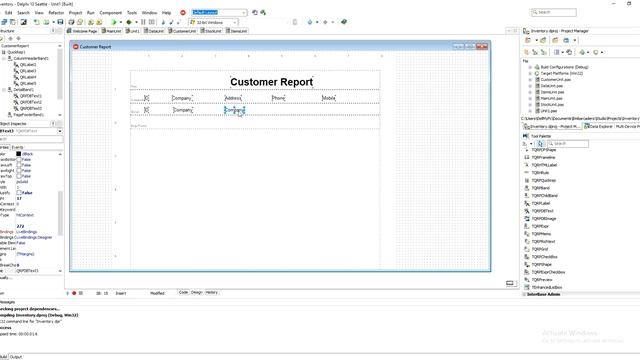Select PageFooterBand1 in the Structure tree
Viewport: 640px width, 360px height.
(x=28, y=115)
